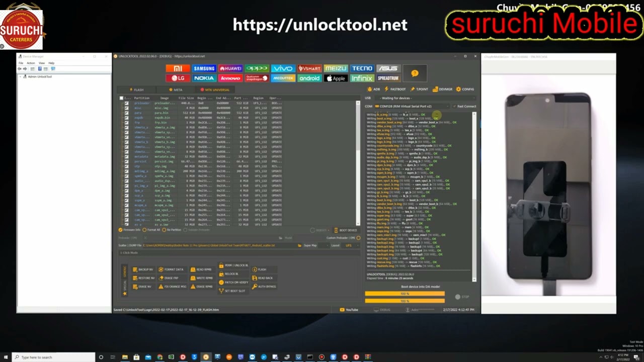
Task: Select the Infinix brand icon
Action: pos(362,78)
